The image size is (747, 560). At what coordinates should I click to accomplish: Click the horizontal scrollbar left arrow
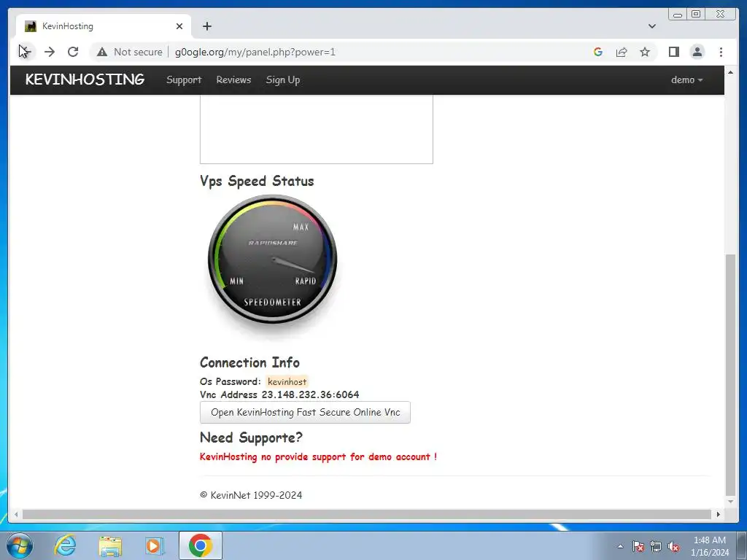[x=16, y=514]
